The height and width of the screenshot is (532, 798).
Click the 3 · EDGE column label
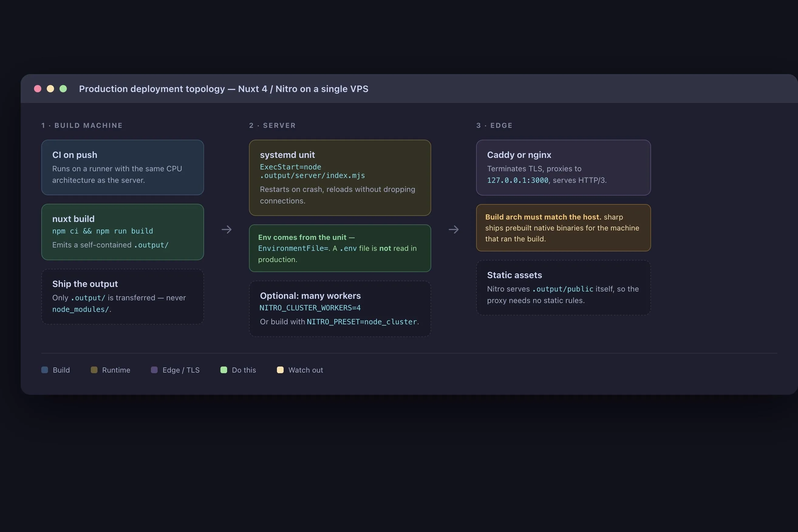point(494,125)
